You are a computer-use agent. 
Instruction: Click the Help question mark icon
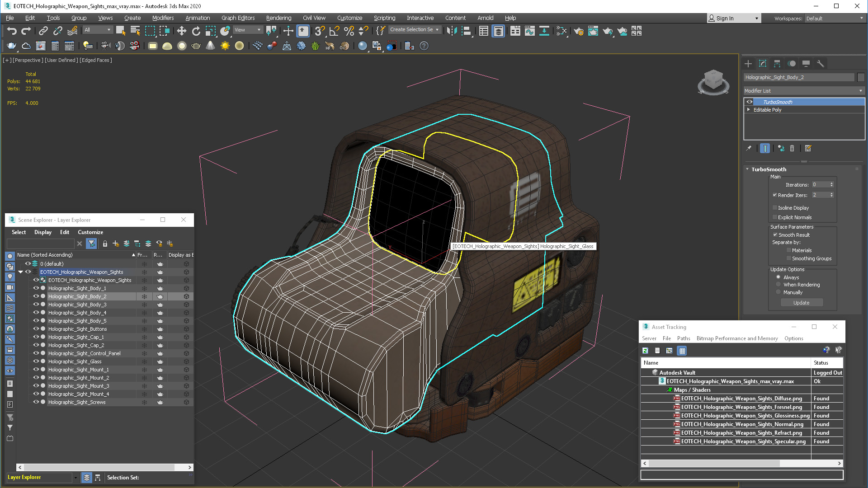pos(424,46)
